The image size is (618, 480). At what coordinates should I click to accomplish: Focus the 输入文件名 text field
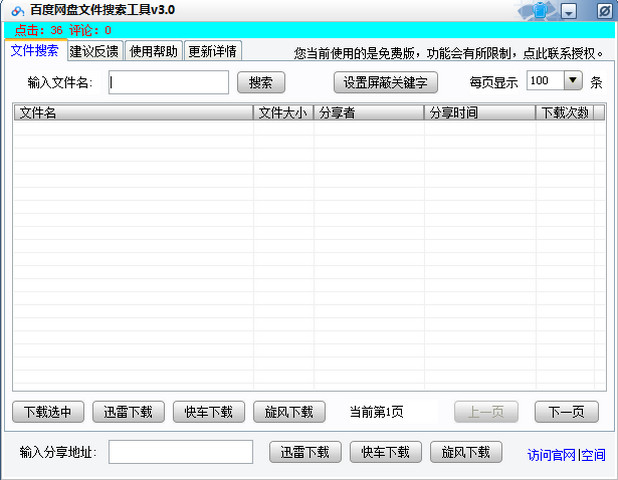coord(169,82)
